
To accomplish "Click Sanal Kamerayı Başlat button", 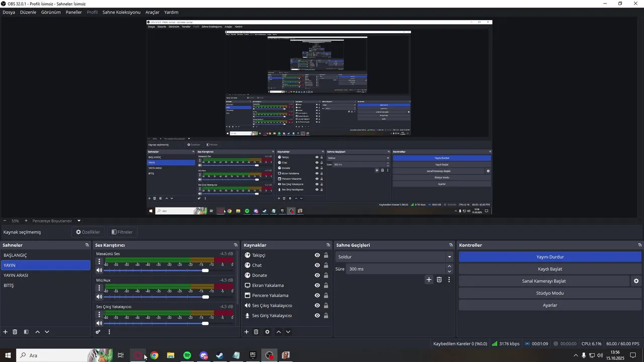I will click(x=544, y=281).
